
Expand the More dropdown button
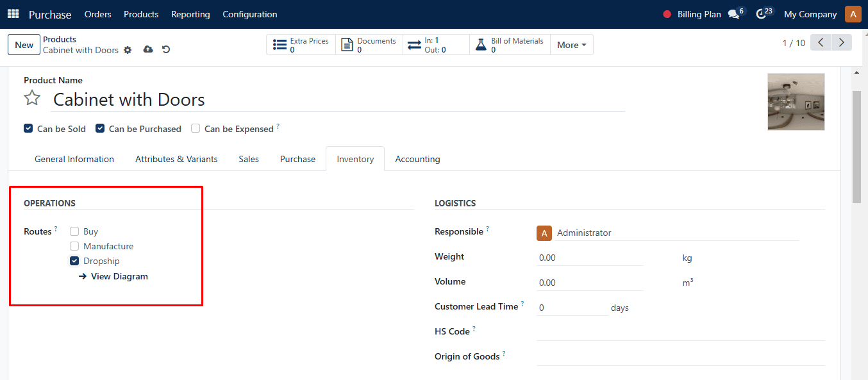tap(572, 45)
